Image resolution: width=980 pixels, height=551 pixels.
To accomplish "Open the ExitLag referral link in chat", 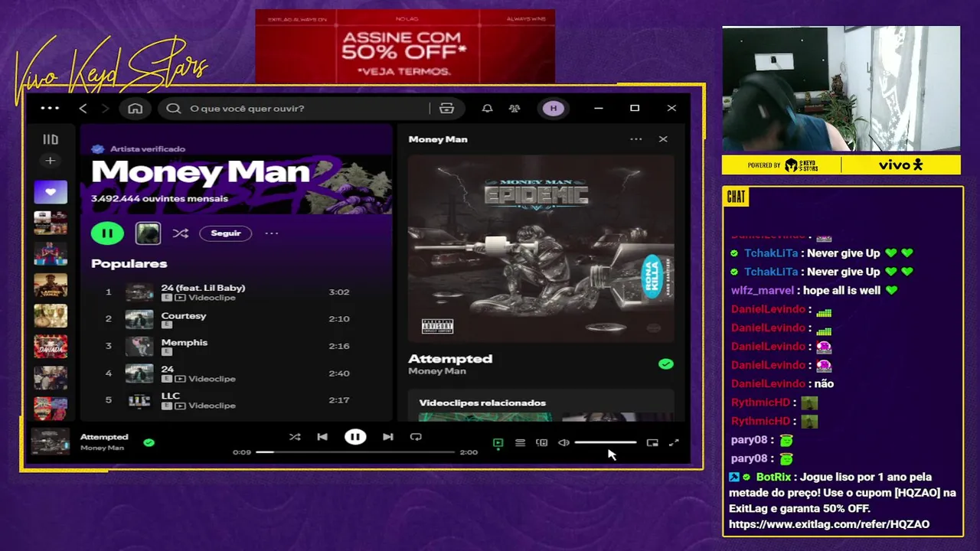I will pyautogui.click(x=829, y=524).
